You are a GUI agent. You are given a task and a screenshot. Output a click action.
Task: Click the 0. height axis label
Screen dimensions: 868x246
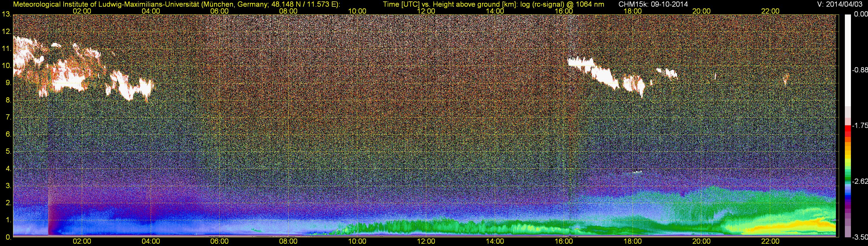[8, 237]
